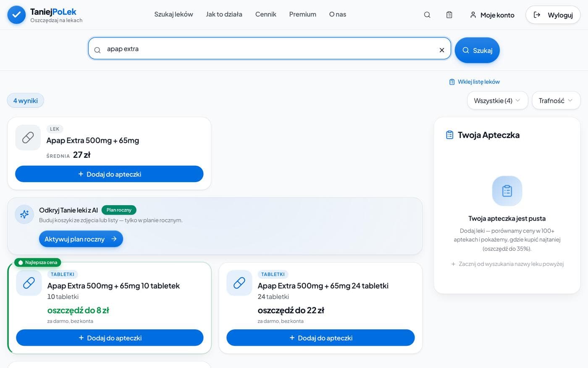Open search via header magnifier icon

tap(427, 15)
